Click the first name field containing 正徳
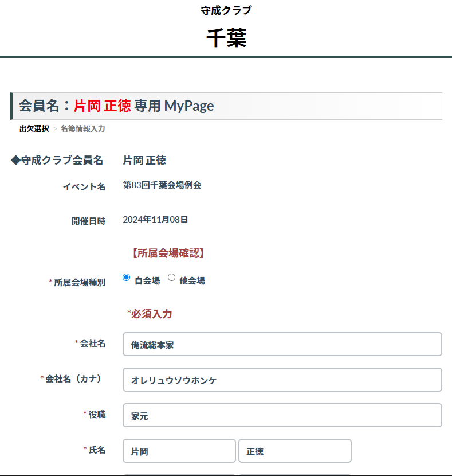 (x=295, y=451)
